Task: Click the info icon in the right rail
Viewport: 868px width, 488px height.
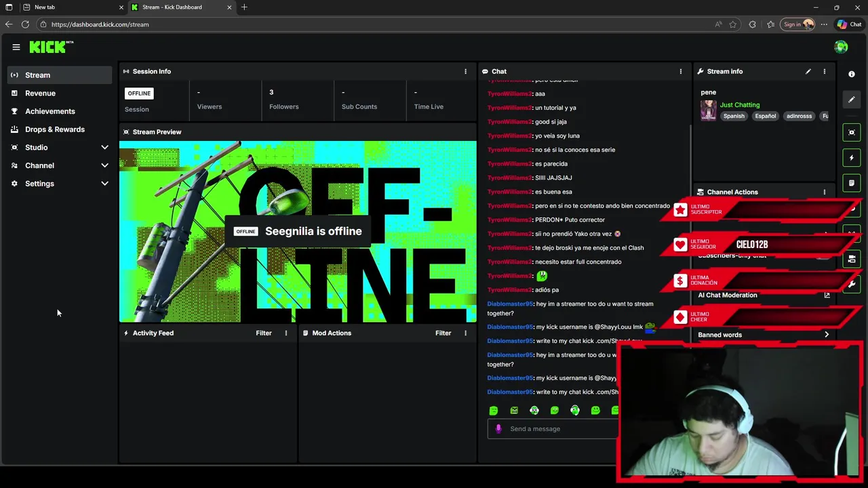Action: [x=852, y=74]
